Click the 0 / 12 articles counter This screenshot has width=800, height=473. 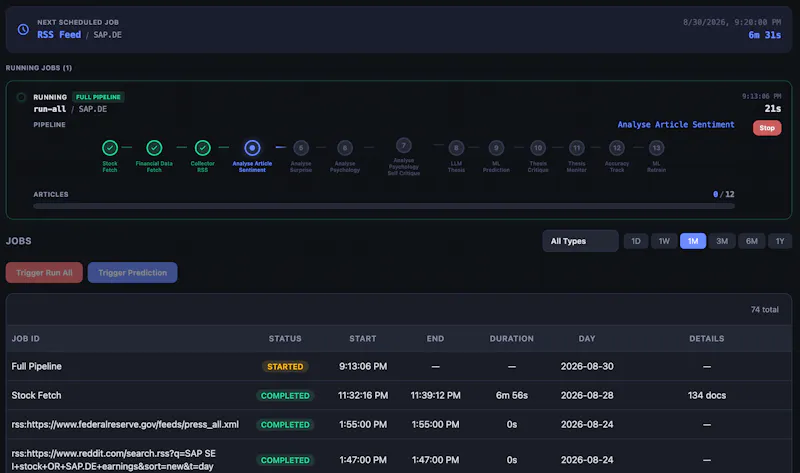[723, 194]
